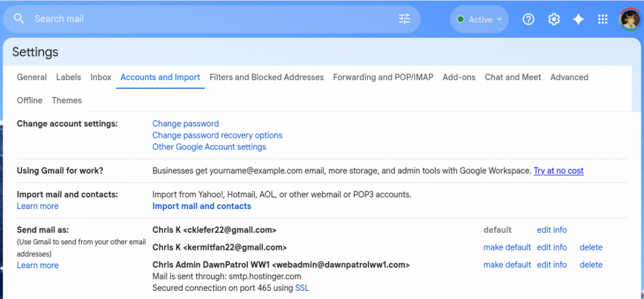Switch to the General tab

point(31,77)
